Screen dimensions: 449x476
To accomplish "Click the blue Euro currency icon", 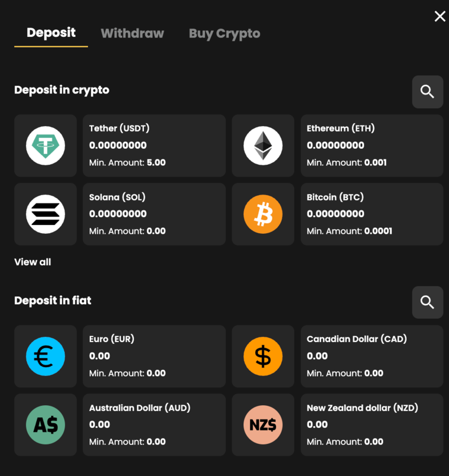I will click(45, 356).
